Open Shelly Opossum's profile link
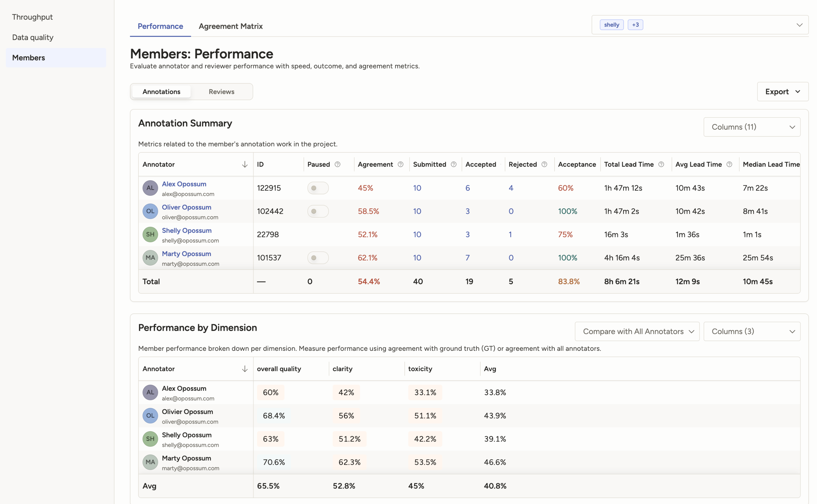 click(x=186, y=231)
